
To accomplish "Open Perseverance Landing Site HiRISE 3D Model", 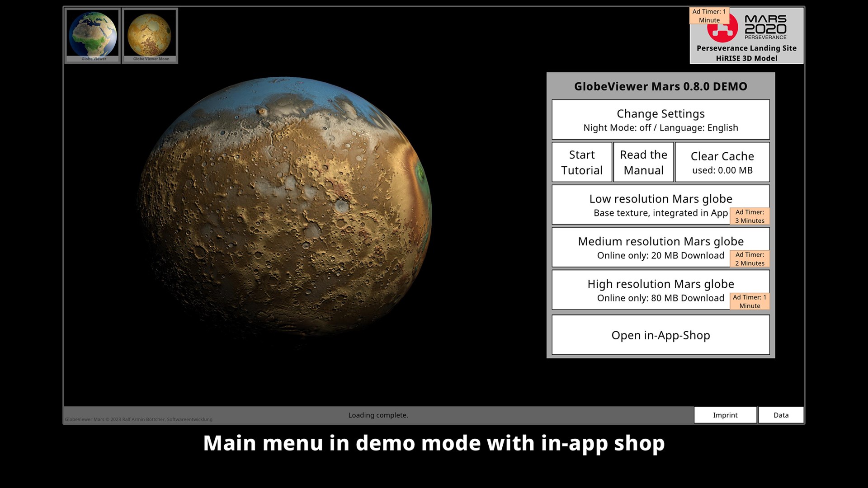I will 746,53.
